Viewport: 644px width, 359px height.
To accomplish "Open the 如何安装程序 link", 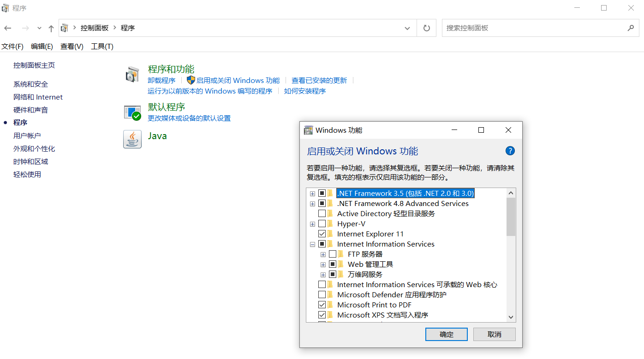I will [305, 91].
